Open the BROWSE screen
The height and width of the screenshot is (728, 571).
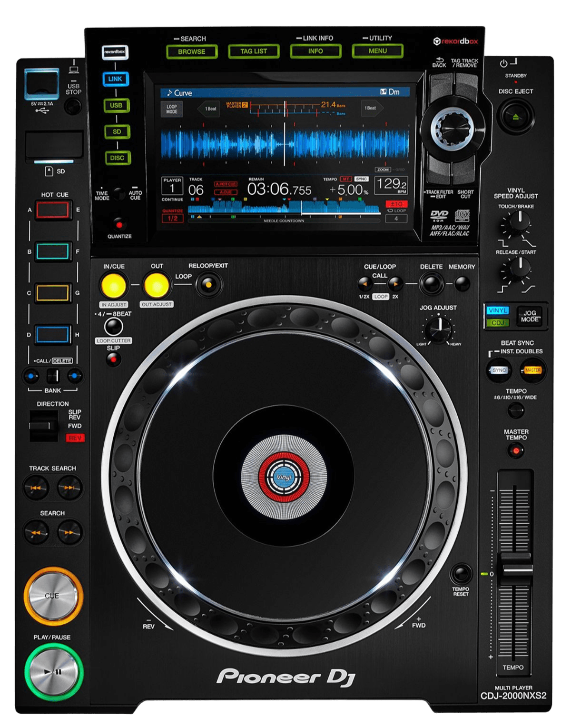pyautogui.click(x=192, y=50)
